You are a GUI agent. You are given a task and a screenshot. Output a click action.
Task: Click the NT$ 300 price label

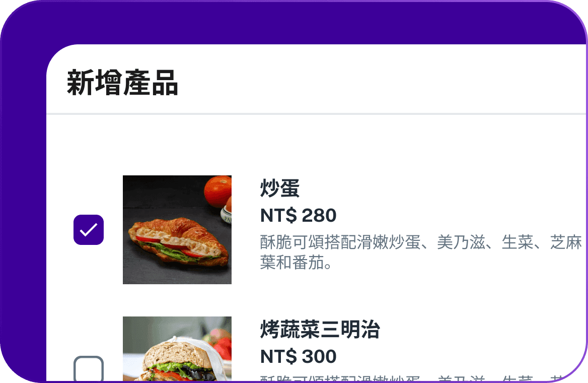click(x=298, y=356)
